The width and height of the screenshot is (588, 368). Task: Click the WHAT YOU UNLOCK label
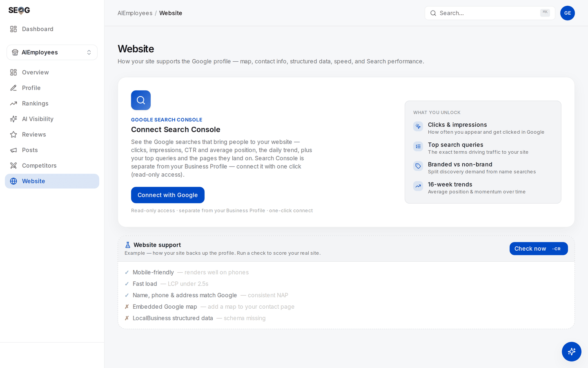coord(437,112)
